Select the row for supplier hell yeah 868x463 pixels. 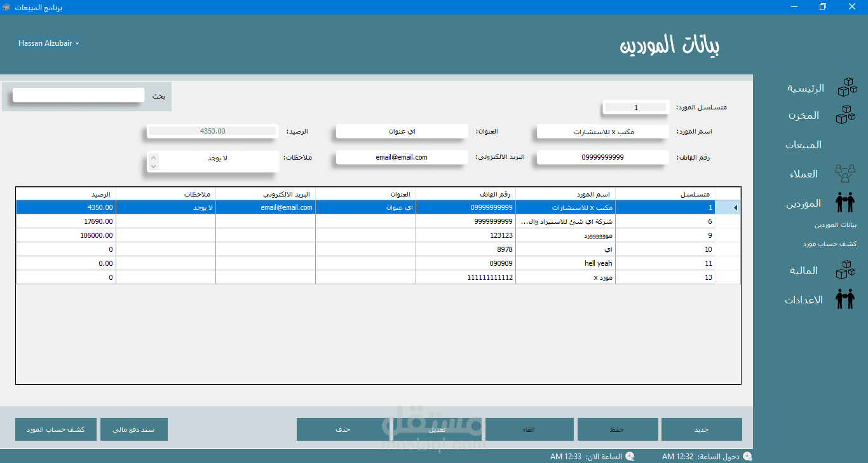tap(365, 263)
